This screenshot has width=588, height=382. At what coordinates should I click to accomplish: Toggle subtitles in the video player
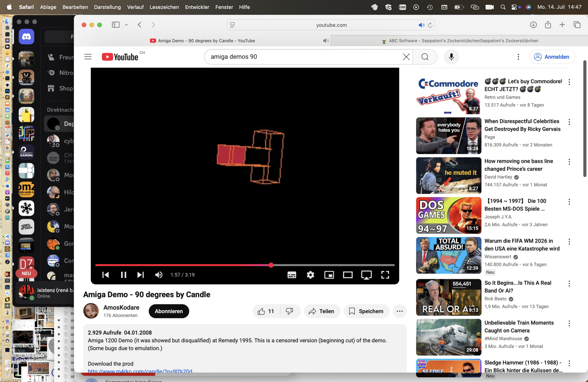coord(292,275)
